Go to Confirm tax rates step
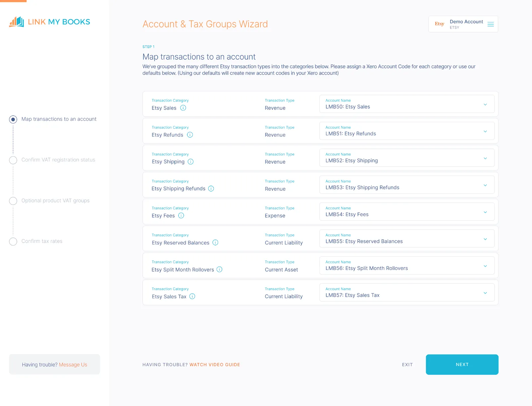Image resolution: width=532 pixels, height=406 pixels. [42, 241]
